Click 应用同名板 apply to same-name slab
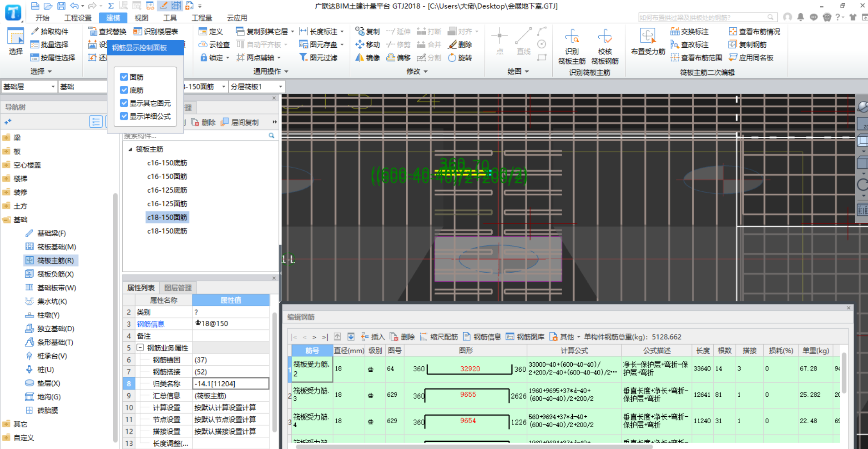 click(751, 58)
